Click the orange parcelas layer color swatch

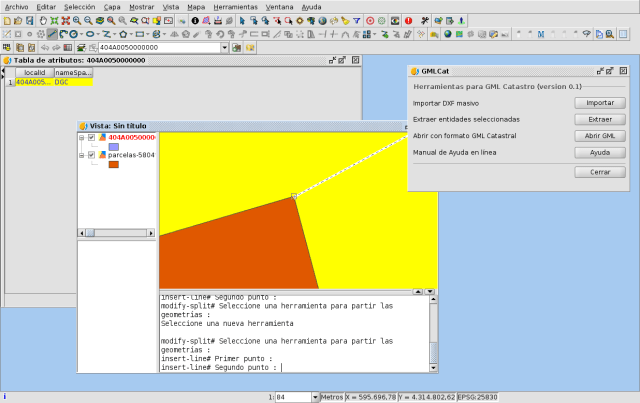pos(113,165)
